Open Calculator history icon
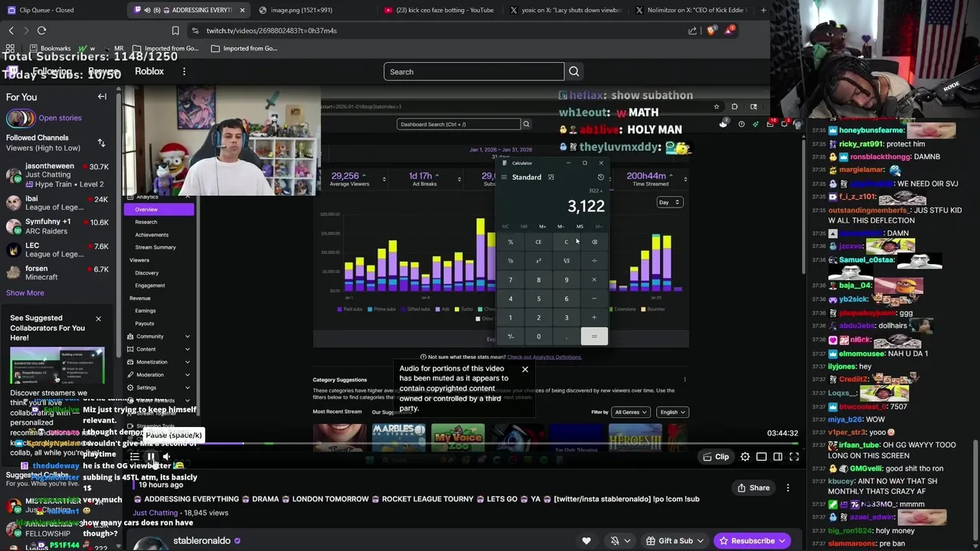 (x=601, y=178)
